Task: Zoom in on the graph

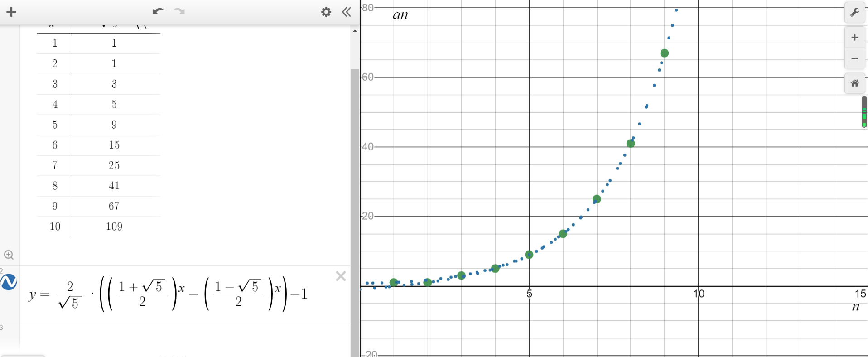Action: pyautogui.click(x=855, y=38)
